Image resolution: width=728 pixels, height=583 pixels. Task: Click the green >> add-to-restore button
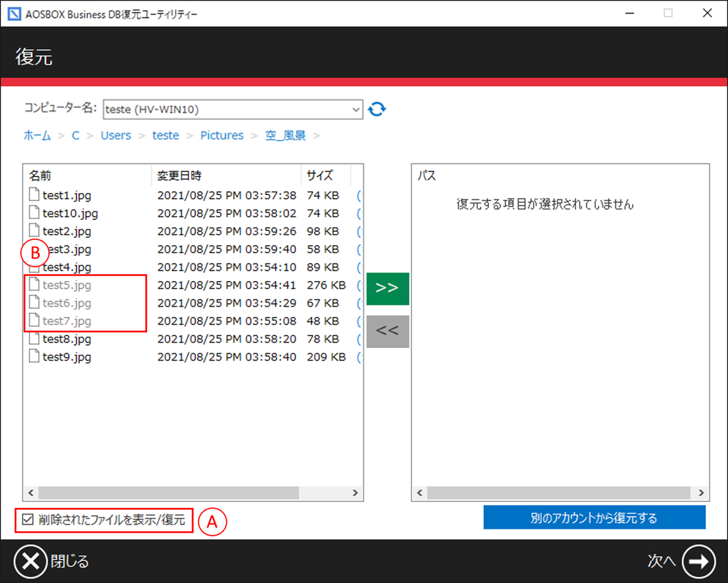click(388, 288)
